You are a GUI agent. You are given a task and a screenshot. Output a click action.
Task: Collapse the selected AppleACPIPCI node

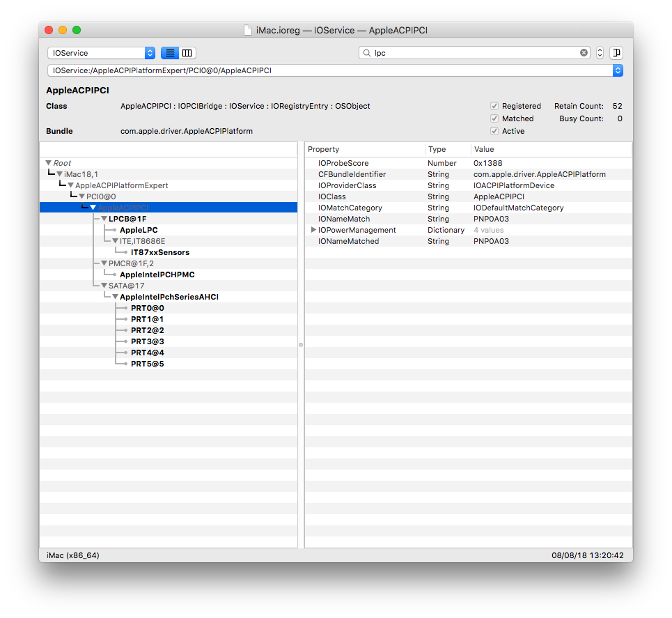tap(93, 208)
